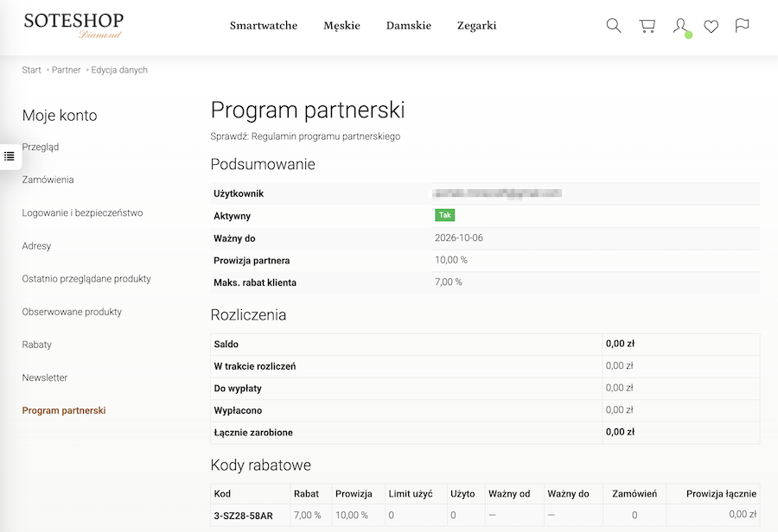Click the Saldo amount 0,00 zł
The image size is (778, 532).
click(x=620, y=344)
